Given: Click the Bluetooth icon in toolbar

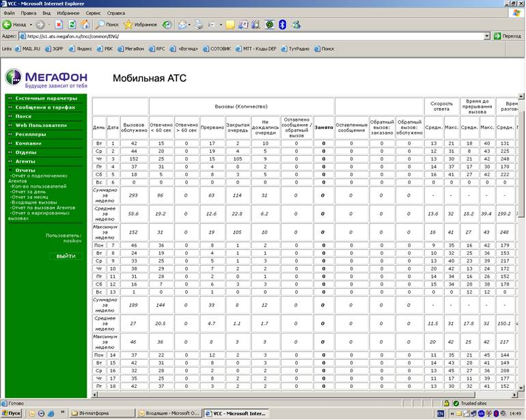Looking at the screenshot, I should (281, 25).
